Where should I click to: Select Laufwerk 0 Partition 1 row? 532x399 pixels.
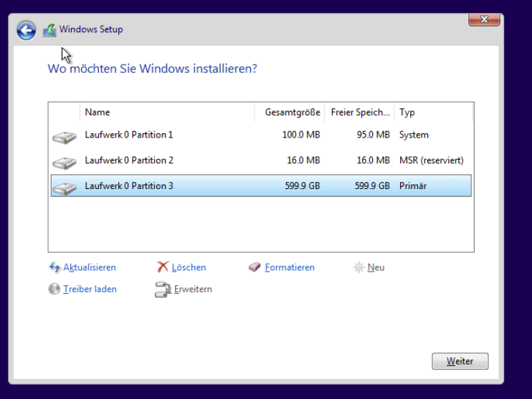tap(261, 135)
